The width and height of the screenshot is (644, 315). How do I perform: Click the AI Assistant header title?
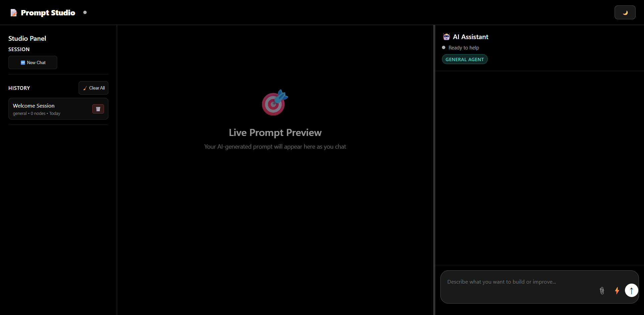click(470, 37)
